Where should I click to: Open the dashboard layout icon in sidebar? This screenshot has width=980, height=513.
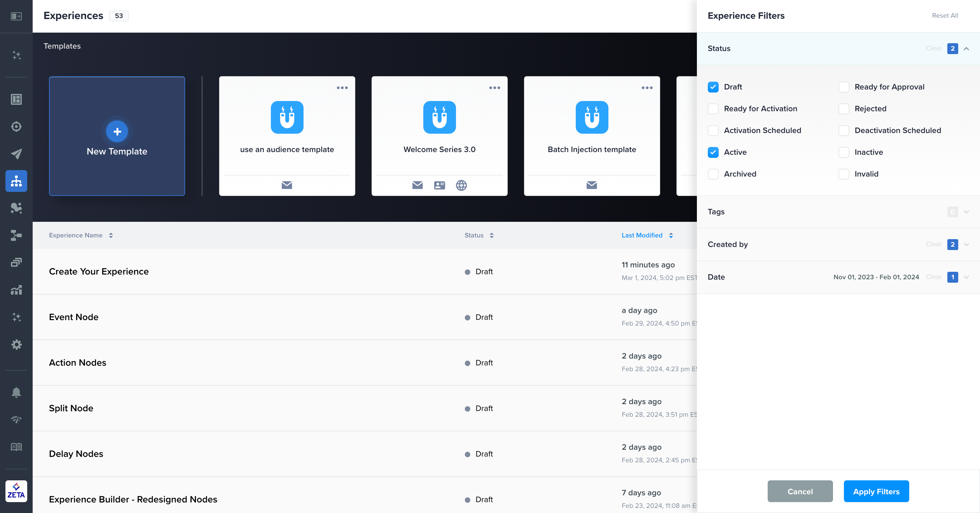16,99
